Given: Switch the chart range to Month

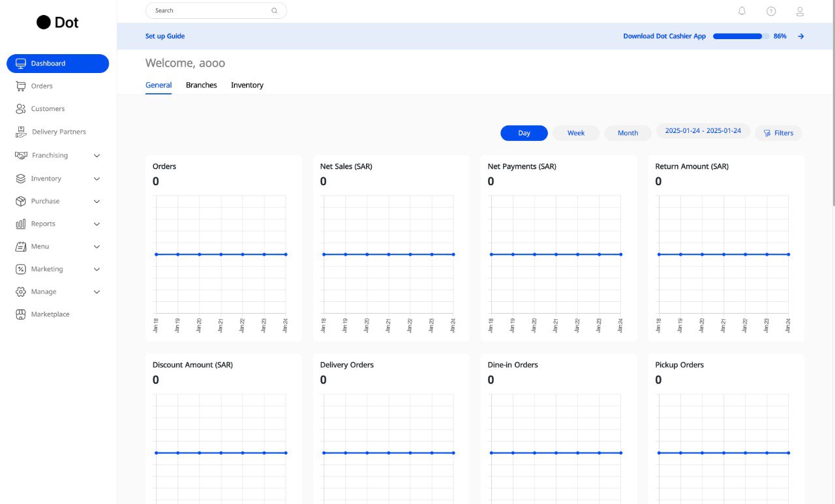Looking at the screenshot, I should tap(628, 133).
